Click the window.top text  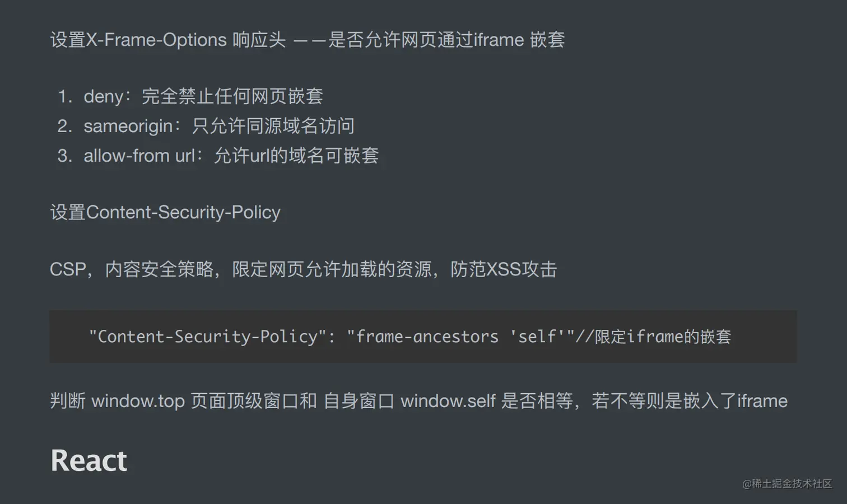coord(138,401)
